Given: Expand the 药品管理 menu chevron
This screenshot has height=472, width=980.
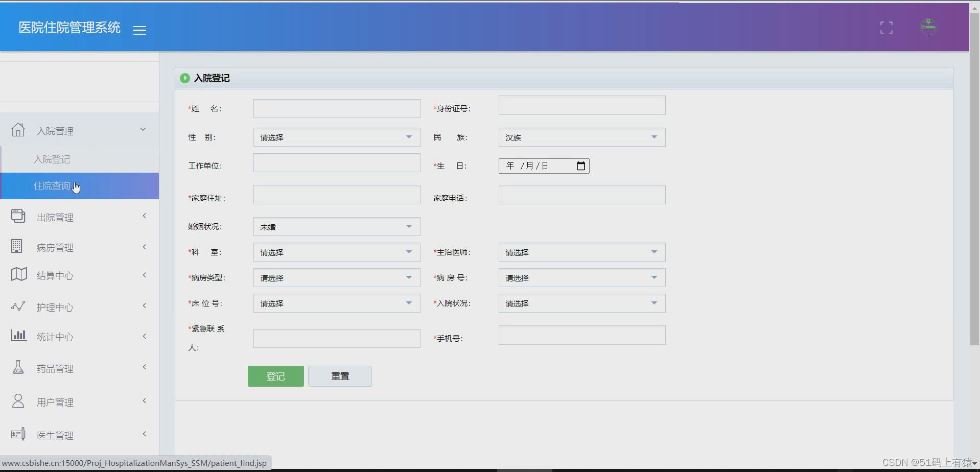Looking at the screenshot, I should click(145, 367).
